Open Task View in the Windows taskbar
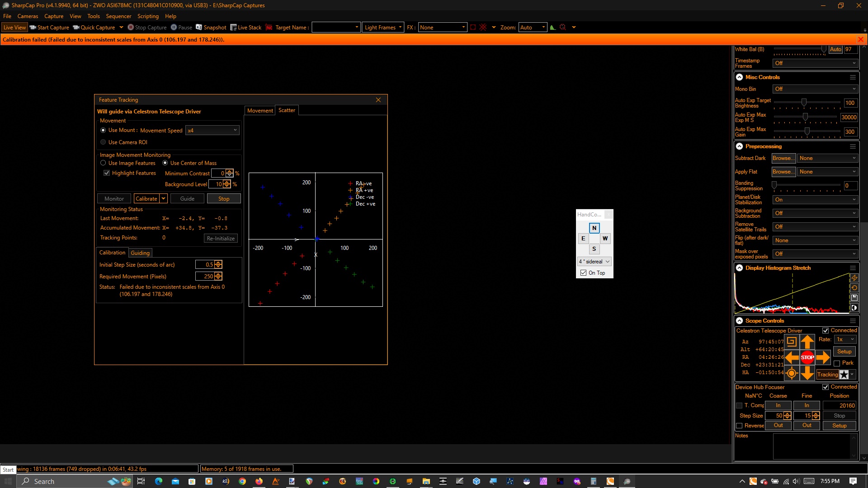Viewport: 868px width, 488px height. [x=141, y=481]
